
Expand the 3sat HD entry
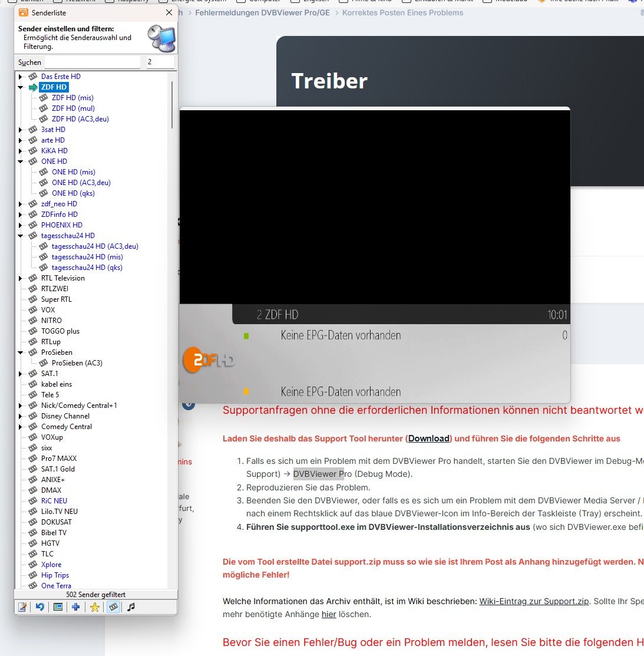coord(20,130)
